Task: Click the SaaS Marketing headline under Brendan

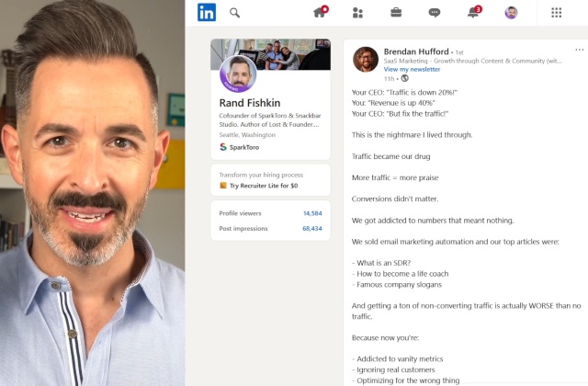Action: (472, 61)
